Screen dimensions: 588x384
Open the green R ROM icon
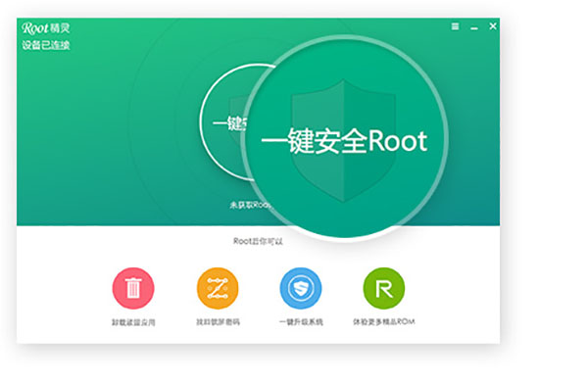pyautogui.click(x=384, y=288)
